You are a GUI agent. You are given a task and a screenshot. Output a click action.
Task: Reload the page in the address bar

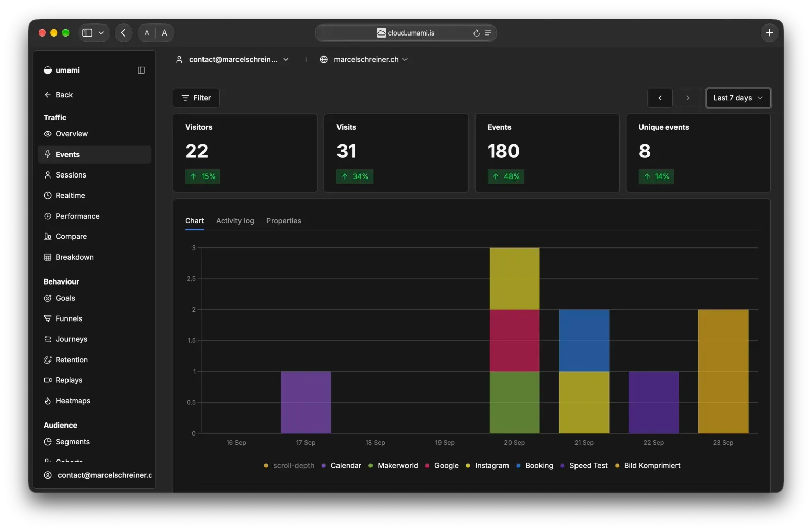[477, 33]
